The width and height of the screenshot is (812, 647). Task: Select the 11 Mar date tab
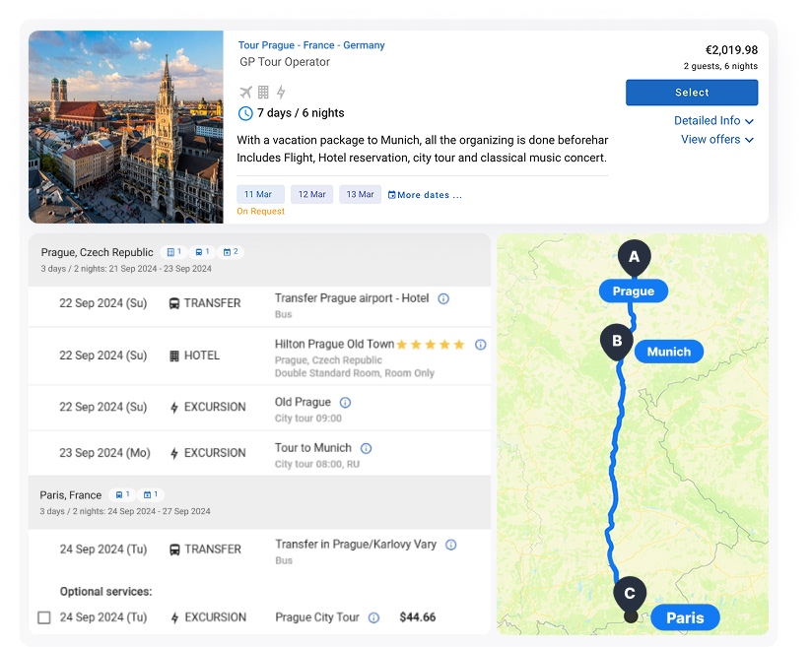tap(259, 194)
